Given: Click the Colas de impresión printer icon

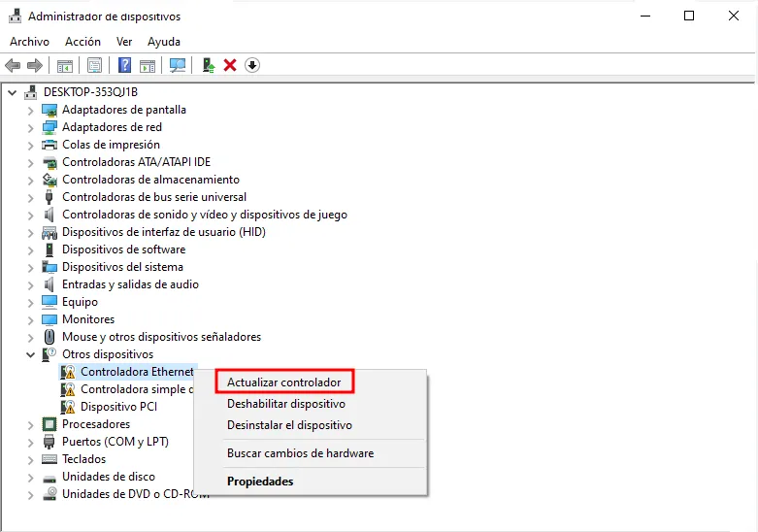Looking at the screenshot, I should (49, 145).
